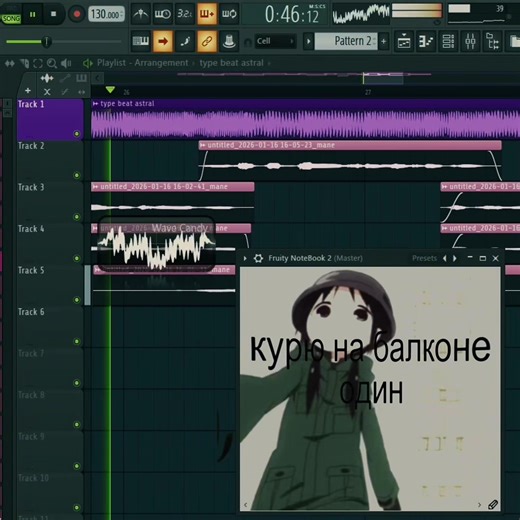Toggle the auto-scroll arrow icon
520x520 pixels.
tap(163, 41)
